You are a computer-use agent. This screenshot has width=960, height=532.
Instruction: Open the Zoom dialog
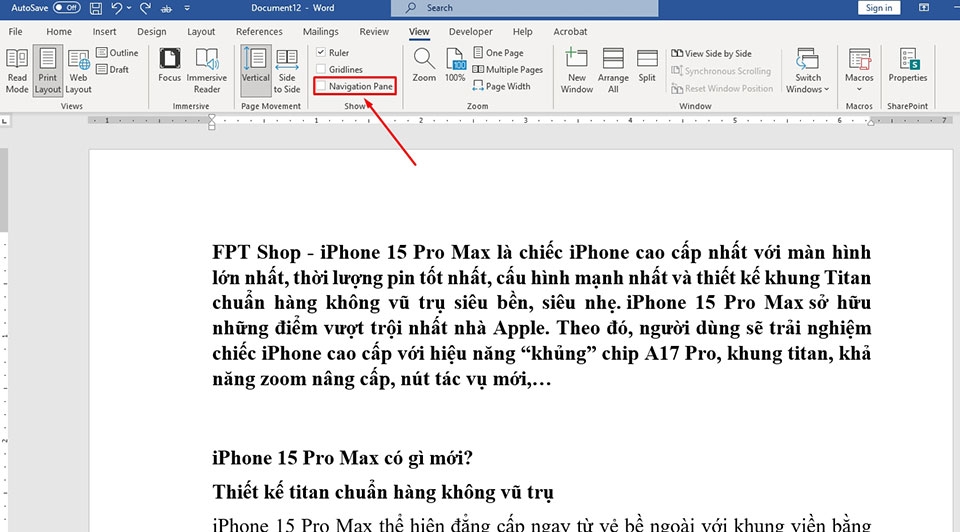click(x=424, y=65)
